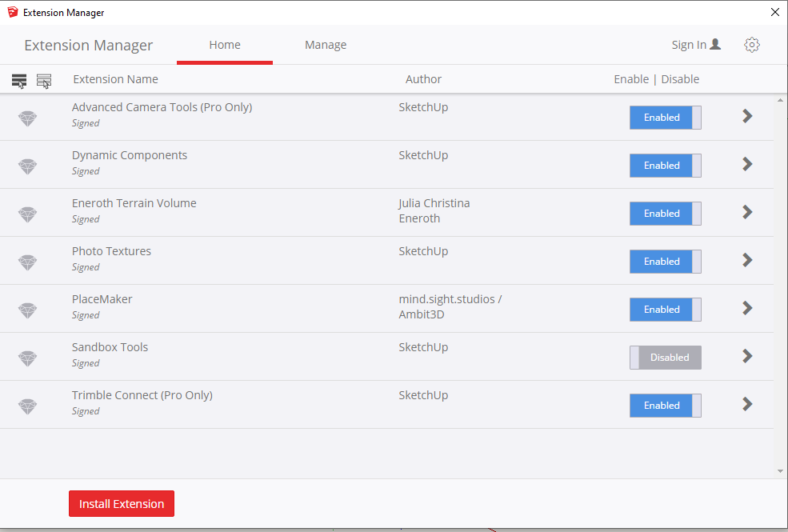Screen dimensions: 788x532
Task: Click the Sign In link
Action: point(689,45)
